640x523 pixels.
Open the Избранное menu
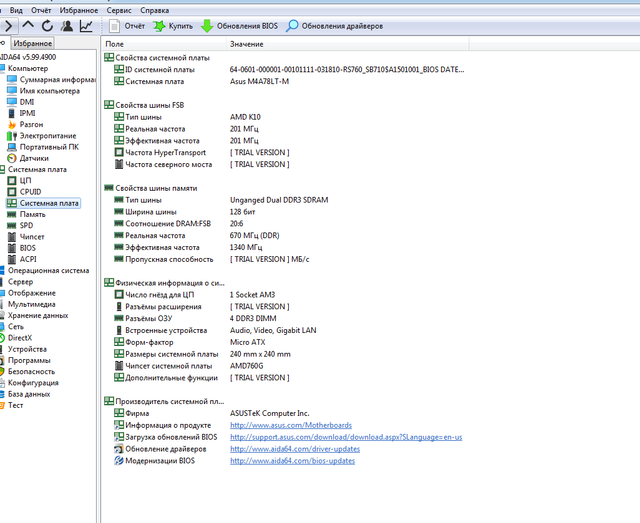click(79, 10)
